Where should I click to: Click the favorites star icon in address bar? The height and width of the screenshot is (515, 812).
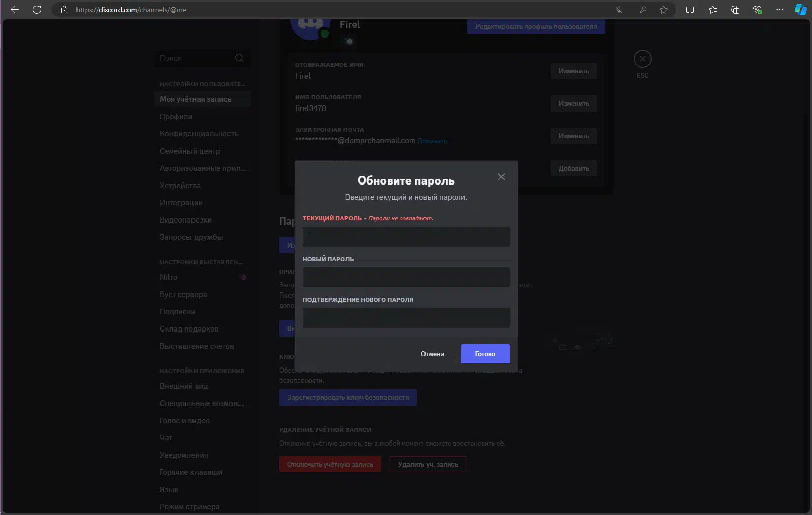coord(664,10)
